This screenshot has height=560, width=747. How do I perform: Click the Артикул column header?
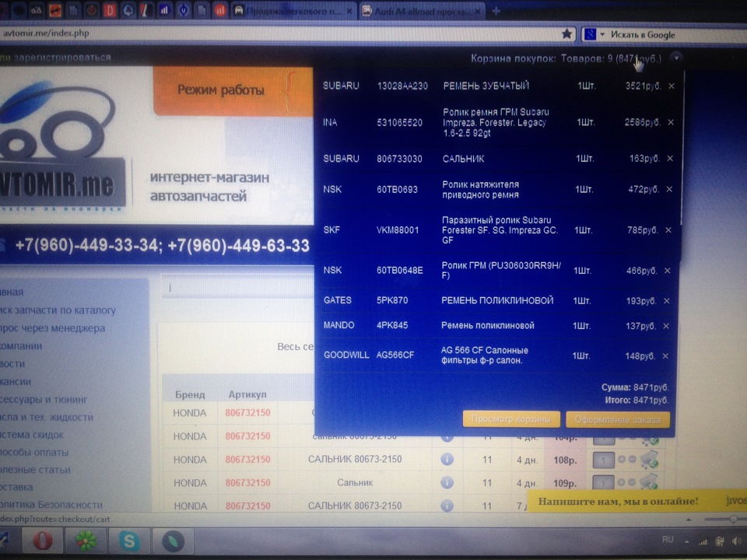pos(247,395)
